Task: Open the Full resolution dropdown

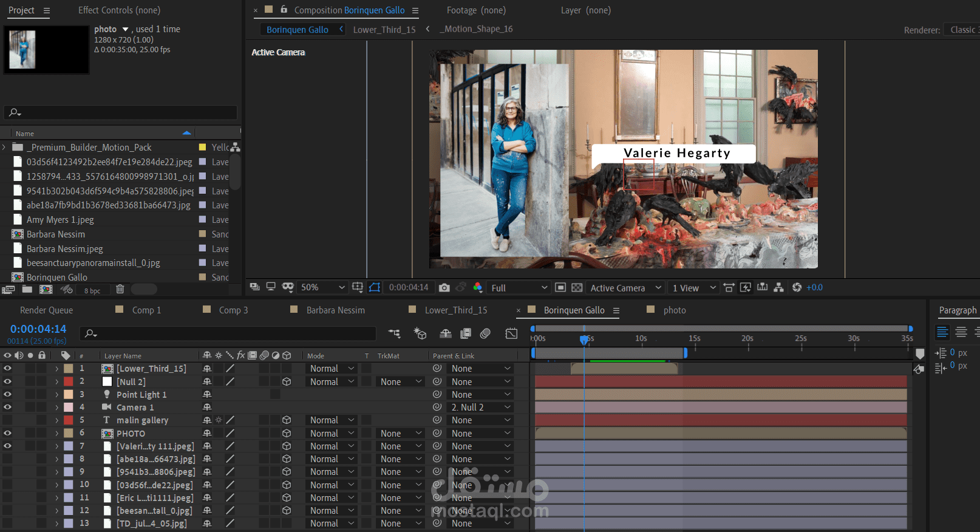Action: tap(519, 287)
